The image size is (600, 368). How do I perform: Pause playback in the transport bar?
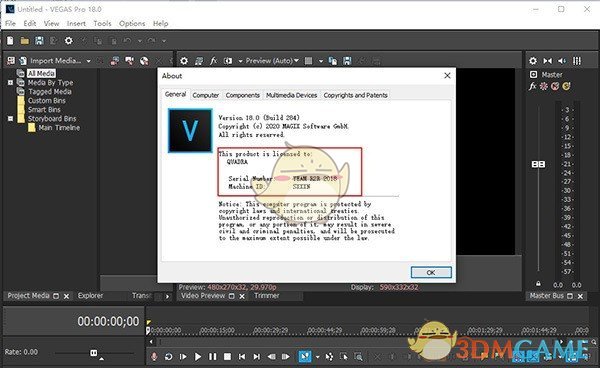212,357
